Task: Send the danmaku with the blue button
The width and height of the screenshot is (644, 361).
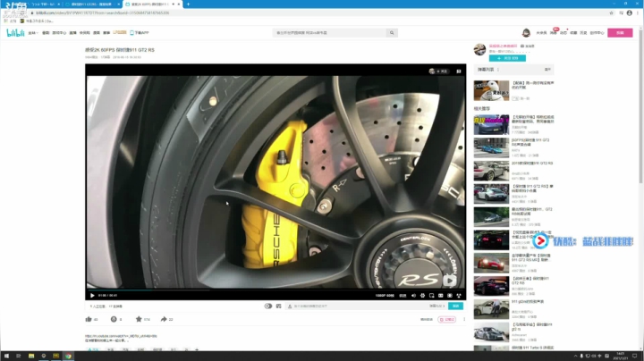Action: tap(455, 306)
